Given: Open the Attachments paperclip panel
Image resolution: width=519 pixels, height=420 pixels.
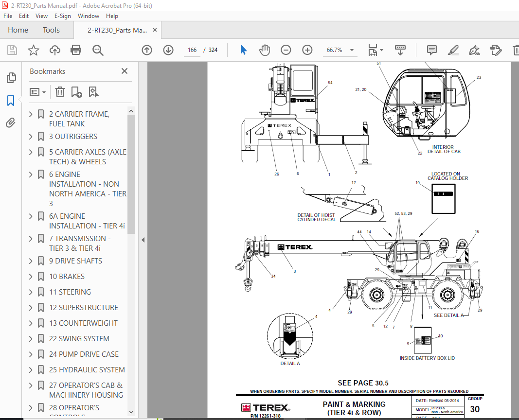Looking at the screenshot, I should [11, 123].
